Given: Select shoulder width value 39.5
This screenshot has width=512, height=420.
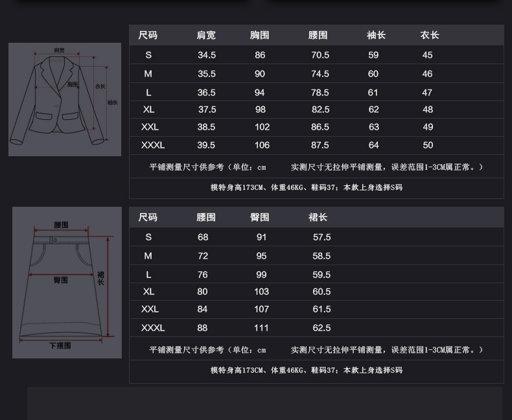Looking at the screenshot, I should pos(206,145).
